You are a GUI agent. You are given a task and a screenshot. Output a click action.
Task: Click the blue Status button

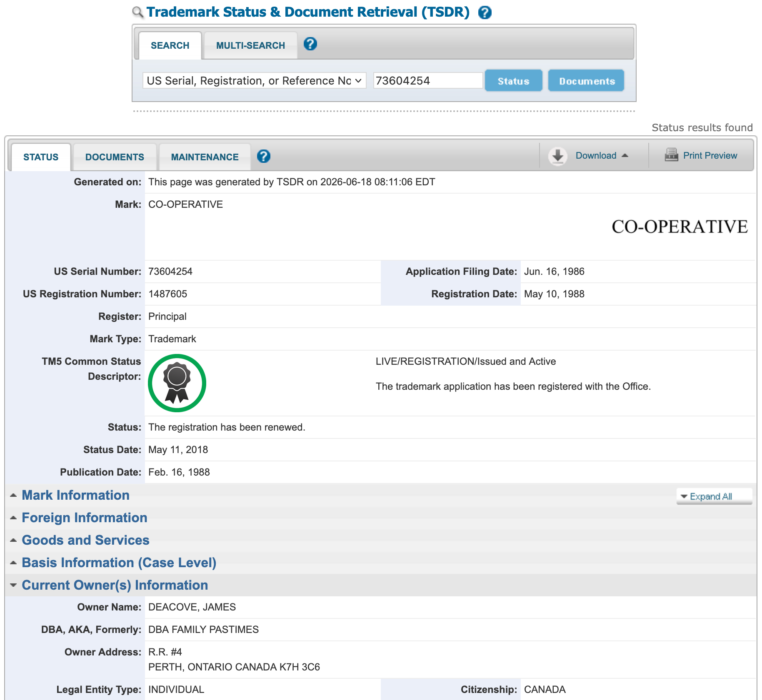coord(513,81)
